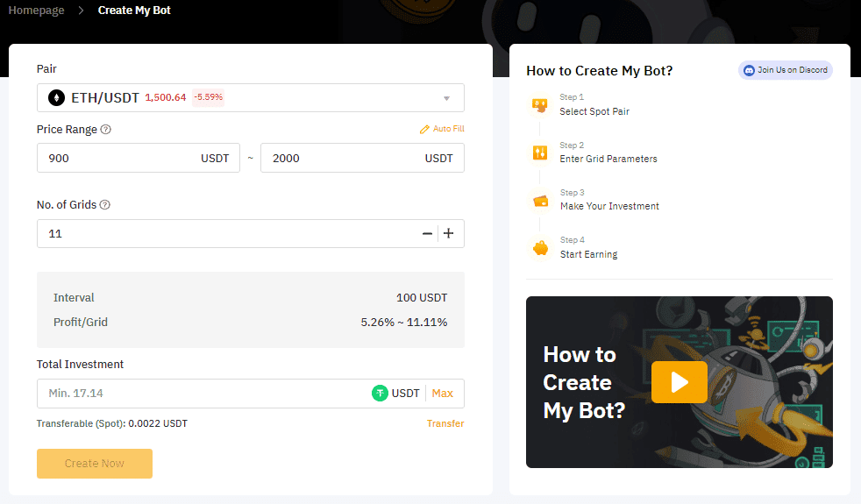Click the Interval label
This screenshot has width=861, height=504.
click(74, 297)
